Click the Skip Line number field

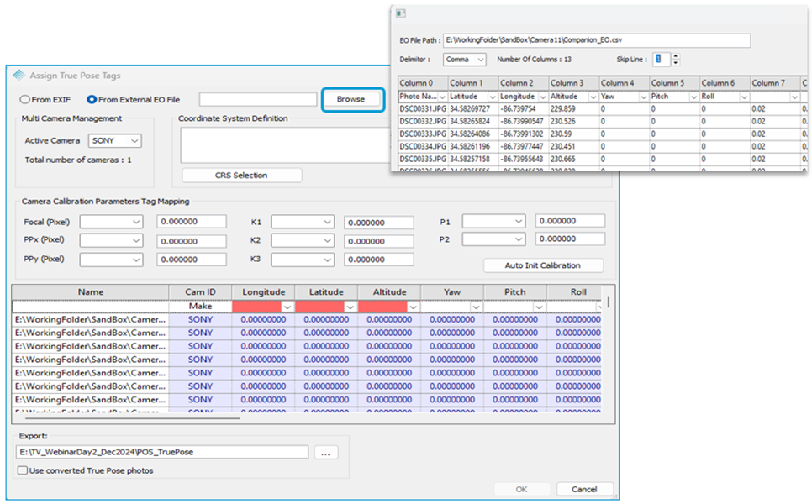click(x=662, y=60)
